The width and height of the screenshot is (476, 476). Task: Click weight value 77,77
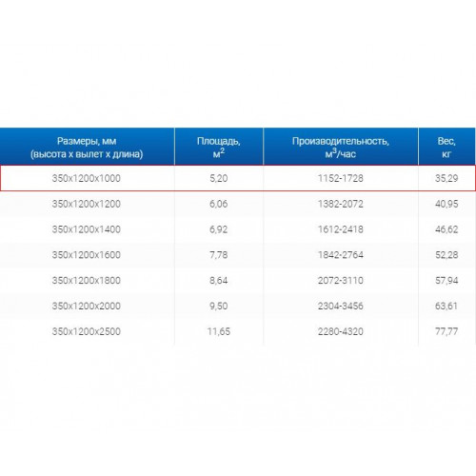[446, 331]
